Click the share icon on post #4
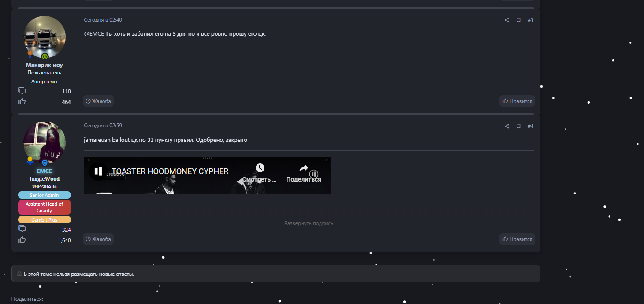Screen dimensions: 644x304 pos(506,126)
